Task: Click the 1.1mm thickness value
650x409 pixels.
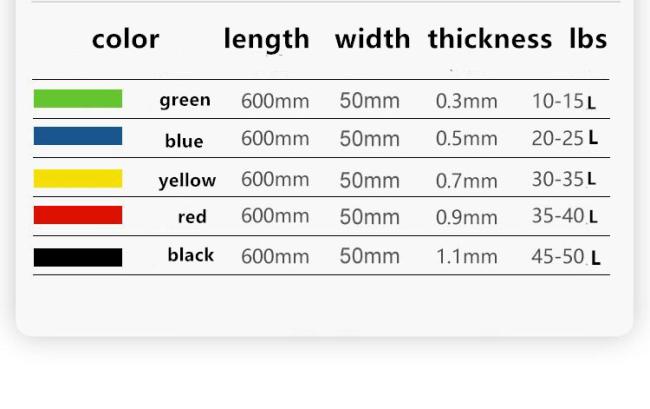Action: [x=466, y=257]
